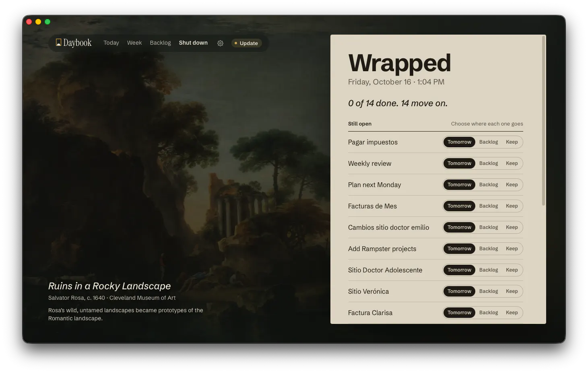Viewport: 588px width, 373px height.
Task: Choose Keep for Sitio Verónica
Action: 512,291
